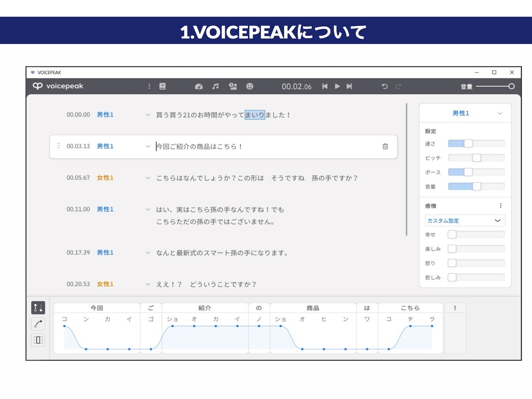Click the music note icon
The image size is (532, 399).
[215, 86]
